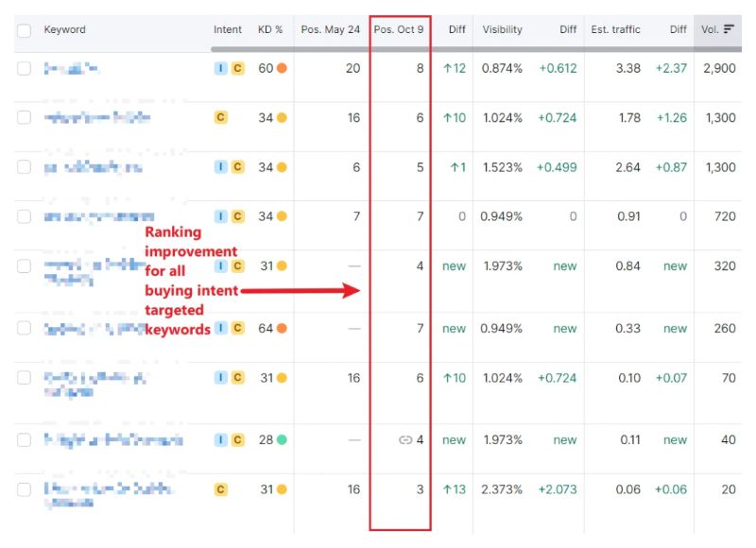Sort by the Pos. Oct 9 column header
The image size is (756, 548).
[x=399, y=29]
